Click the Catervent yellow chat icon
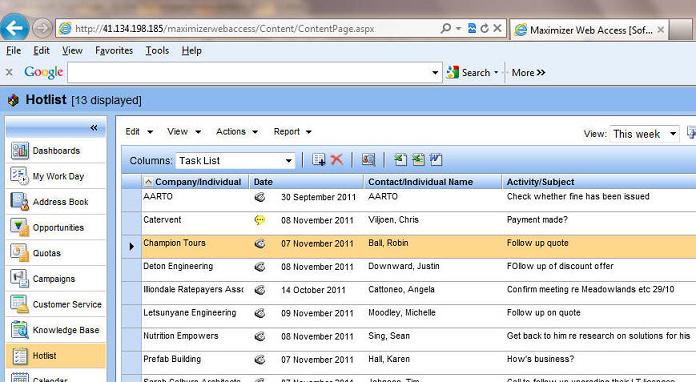This screenshot has height=382, width=696. [x=260, y=220]
